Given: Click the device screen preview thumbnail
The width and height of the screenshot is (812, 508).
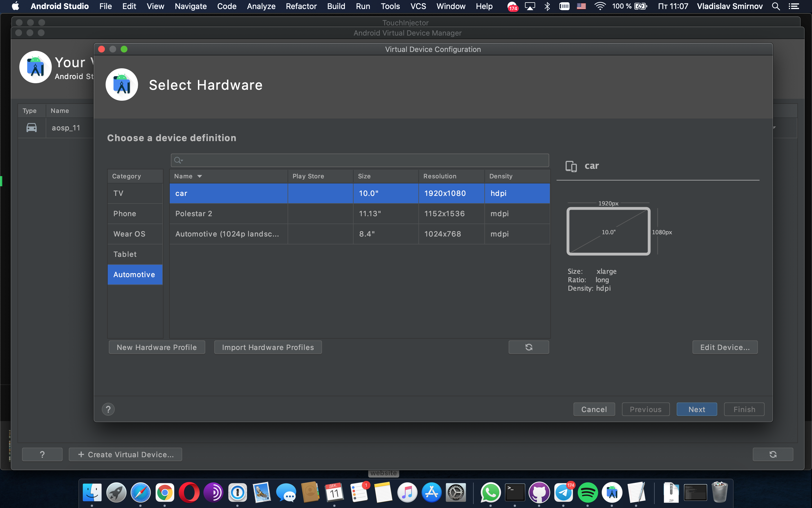Looking at the screenshot, I should pyautogui.click(x=608, y=231).
